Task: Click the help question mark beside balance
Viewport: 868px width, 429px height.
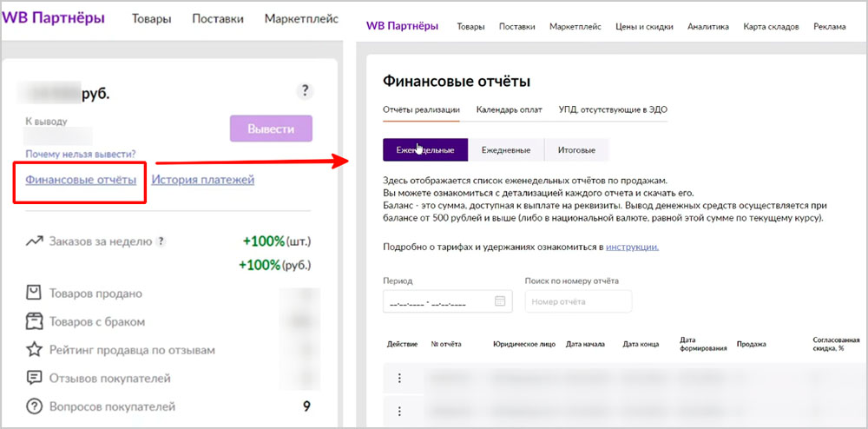Action: (305, 91)
